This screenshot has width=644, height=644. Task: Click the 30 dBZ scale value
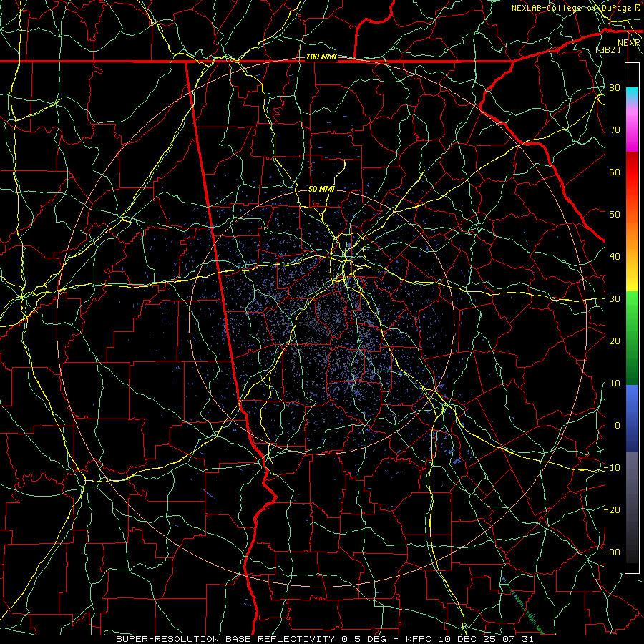pyautogui.click(x=615, y=299)
